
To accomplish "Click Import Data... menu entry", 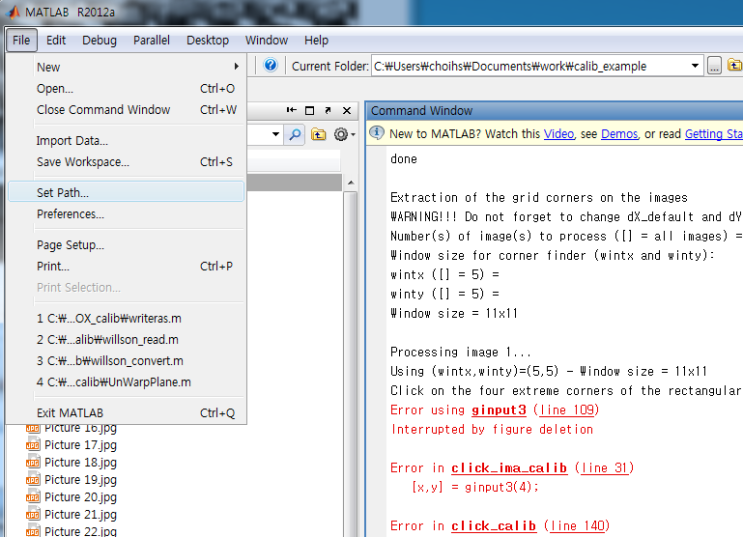I will pyautogui.click(x=72, y=141).
